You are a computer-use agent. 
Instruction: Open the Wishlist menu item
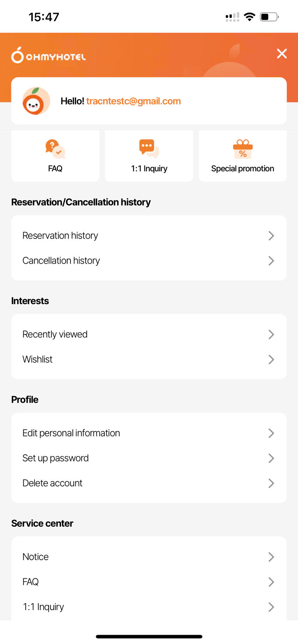click(38, 359)
